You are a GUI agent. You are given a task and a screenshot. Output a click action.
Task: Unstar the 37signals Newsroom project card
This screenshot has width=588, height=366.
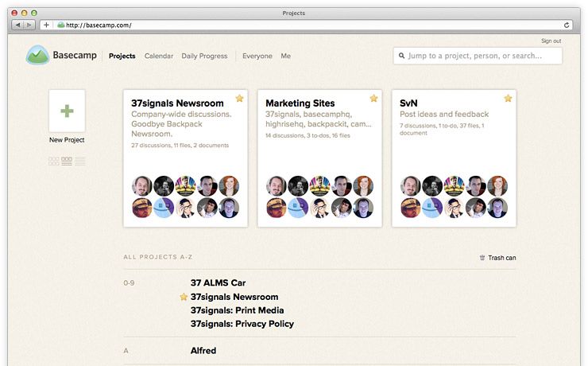pyautogui.click(x=239, y=99)
